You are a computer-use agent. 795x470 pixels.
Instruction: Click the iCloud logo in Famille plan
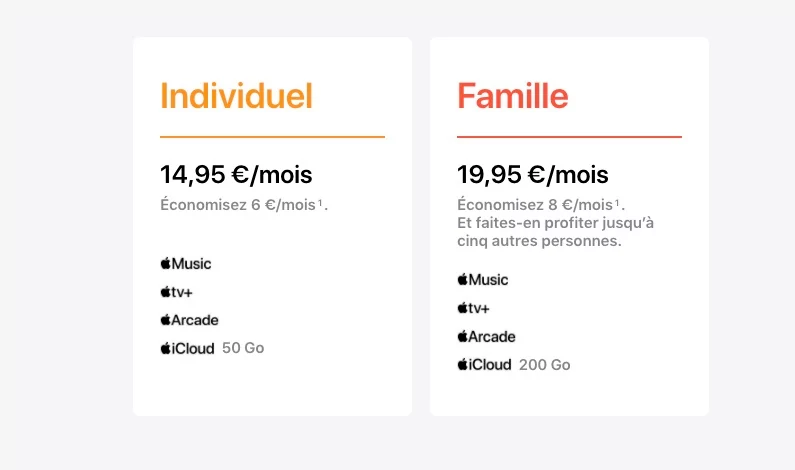coord(484,365)
